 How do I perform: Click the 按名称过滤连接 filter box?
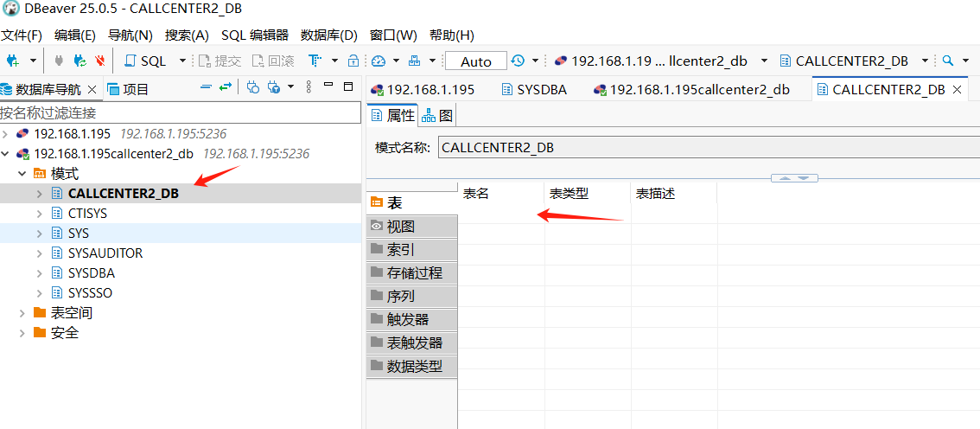tap(181, 113)
